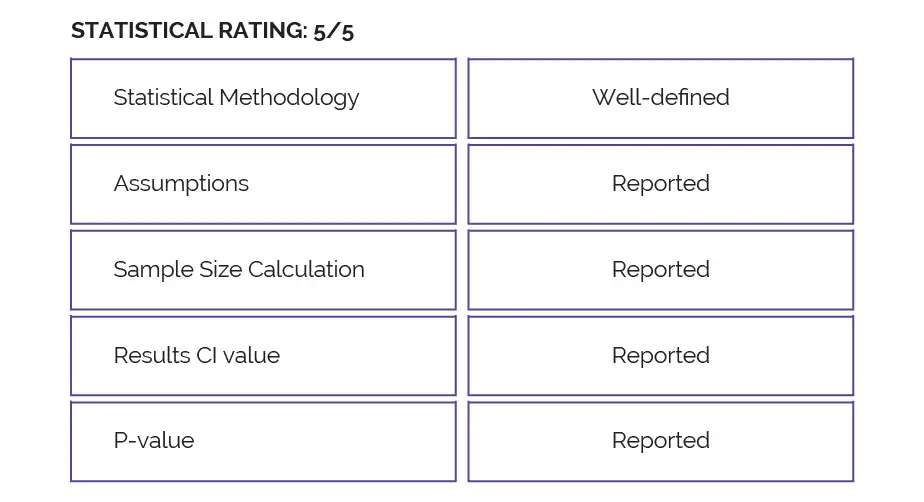The width and height of the screenshot is (924, 502).
Task: Click the word Results in the fourth row
Action: pyautogui.click(x=150, y=356)
